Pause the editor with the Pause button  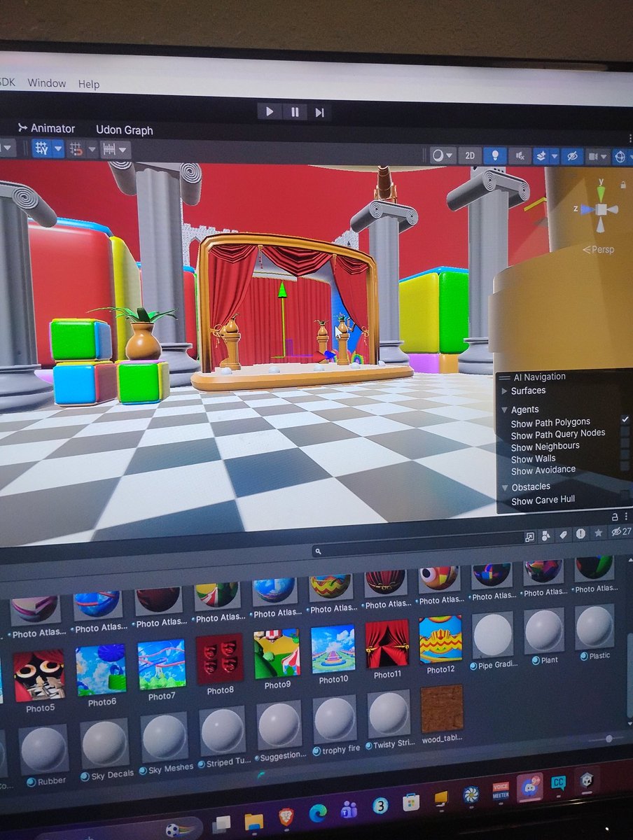click(295, 112)
